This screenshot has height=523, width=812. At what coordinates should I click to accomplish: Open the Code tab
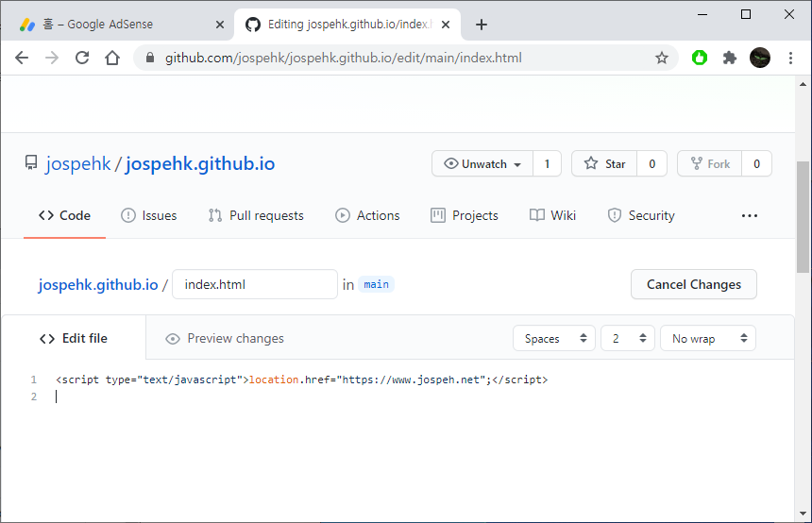(x=65, y=215)
